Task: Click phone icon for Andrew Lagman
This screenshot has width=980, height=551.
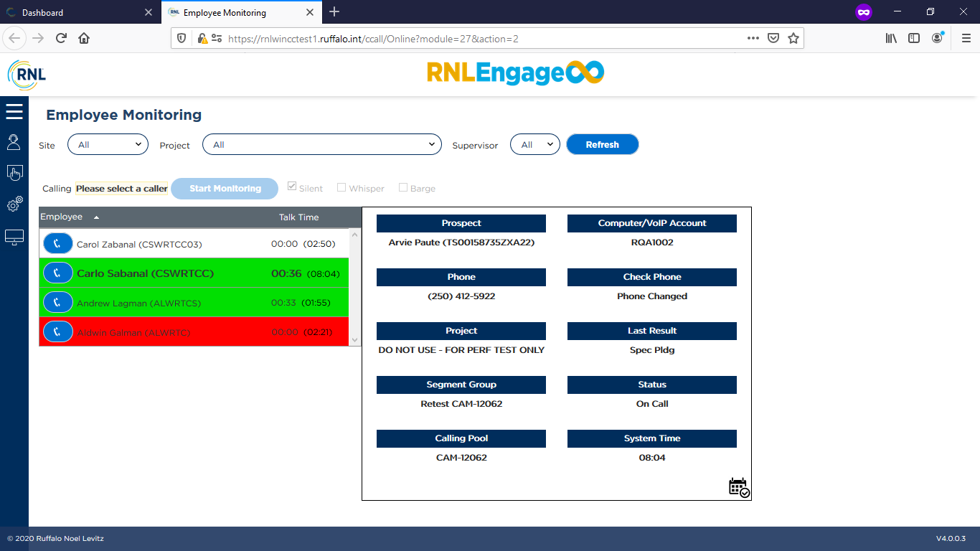Action: 57,303
